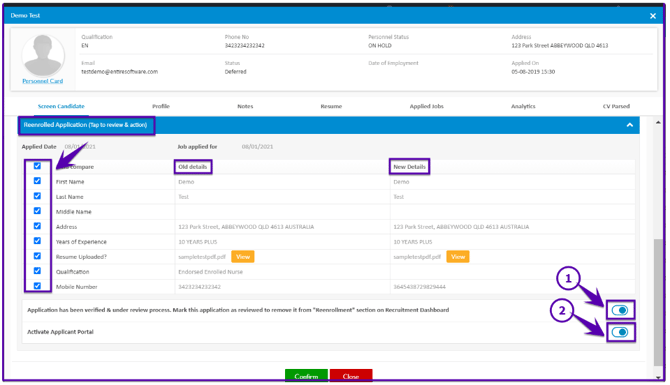Go to the Analytics tab
670x385 pixels.
click(523, 106)
